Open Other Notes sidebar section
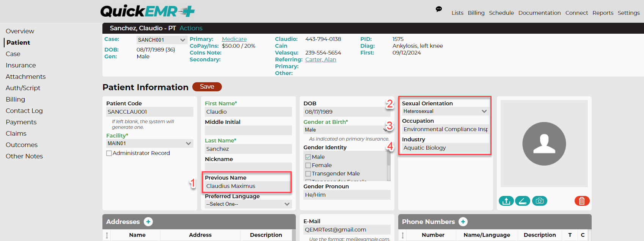Viewport: 644px width, 241px height. [24, 156]
